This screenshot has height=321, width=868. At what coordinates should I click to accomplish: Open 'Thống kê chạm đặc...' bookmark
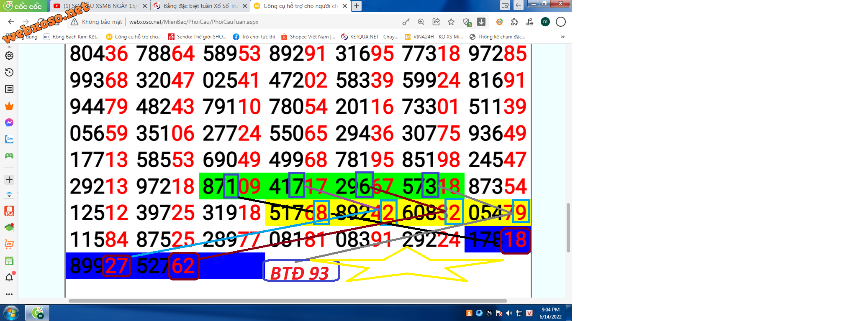[x=497, y=37]
